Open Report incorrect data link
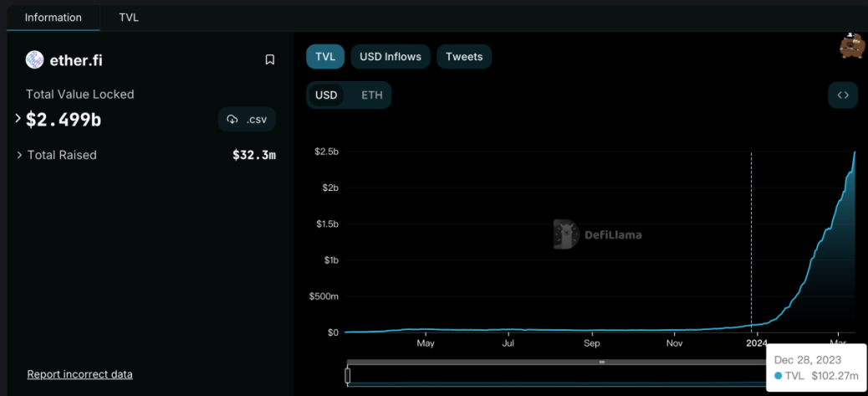 [x=79, y=374]
